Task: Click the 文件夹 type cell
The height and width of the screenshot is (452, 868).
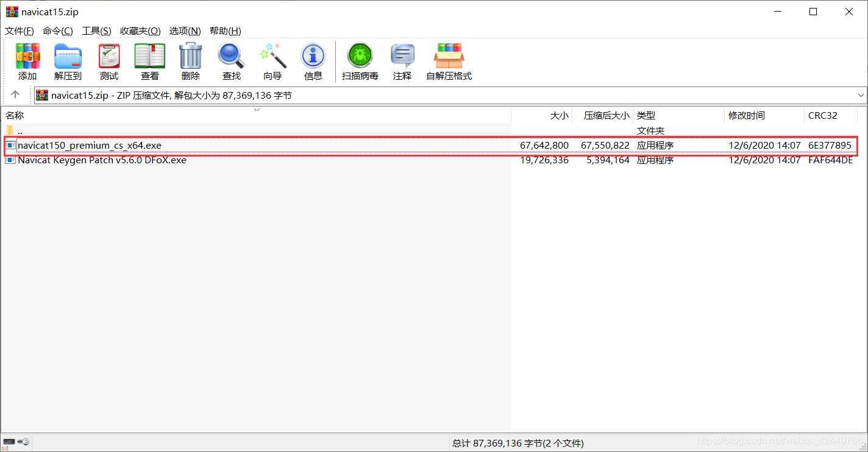Action: point(650,130)
